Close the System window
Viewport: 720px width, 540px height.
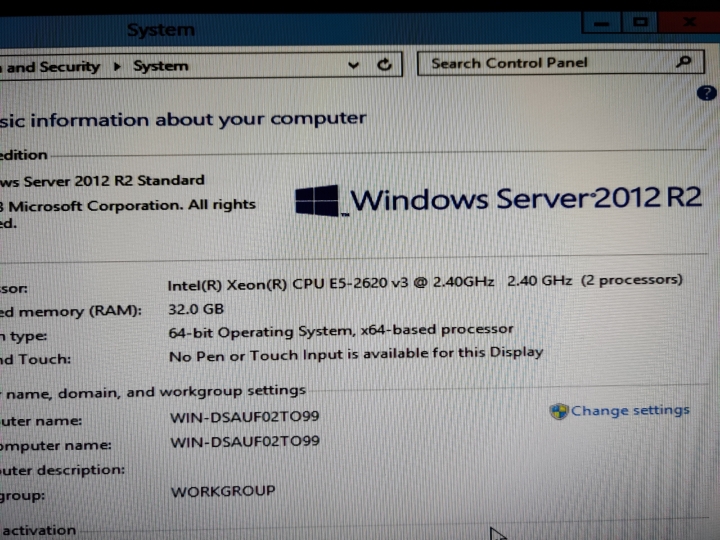pyautogui.click(x=689, y=22)
